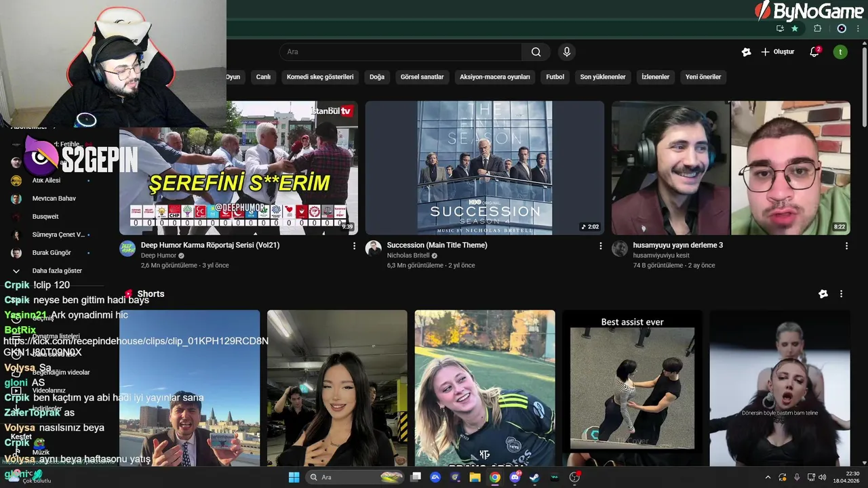Screen dimensions: 868x488
Task: Open File Explorer in the taskbar
Action: [475, 477]
